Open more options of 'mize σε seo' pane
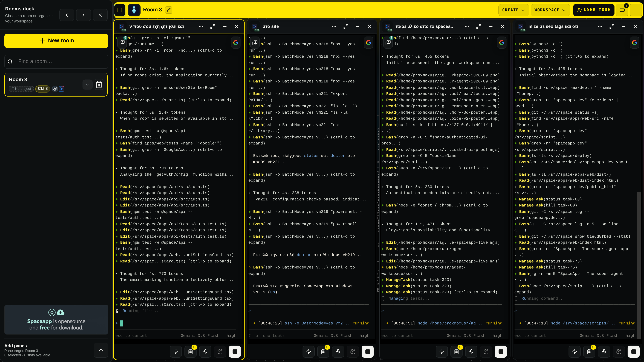 coord(600,26)
